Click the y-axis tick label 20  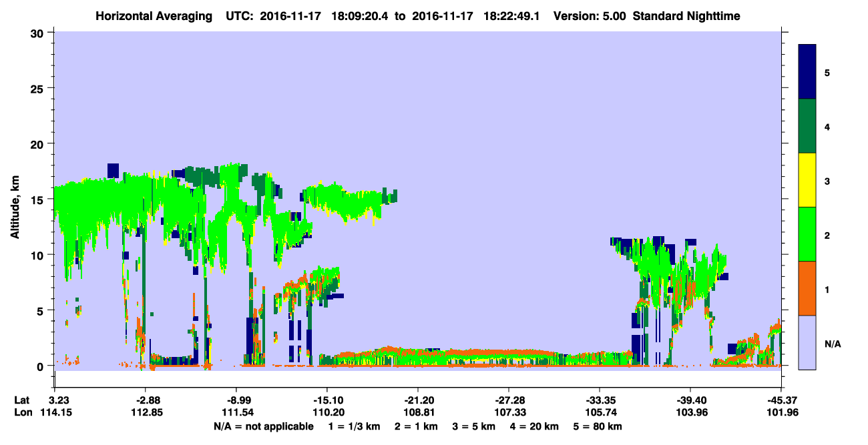pos(39,143)
